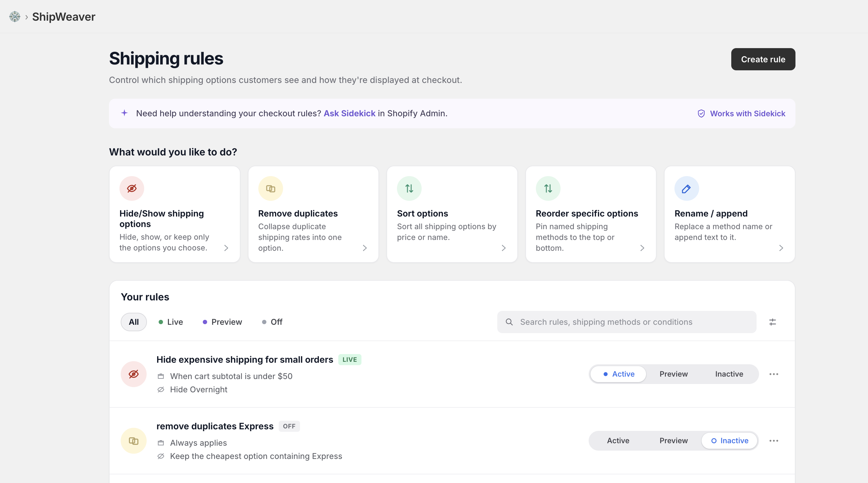Screen dimensions: 868x483
Task: Click the Reorder specific options arrows icon
Action: 548,188
